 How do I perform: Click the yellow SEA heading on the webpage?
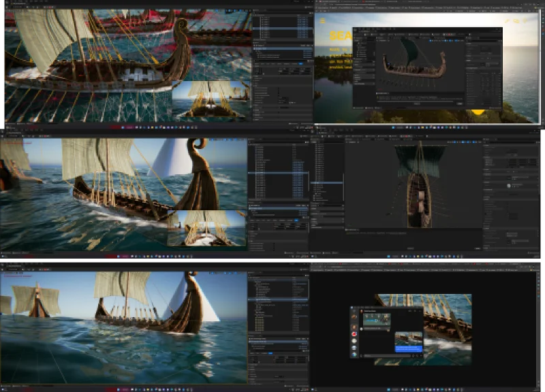click(341, 36)
